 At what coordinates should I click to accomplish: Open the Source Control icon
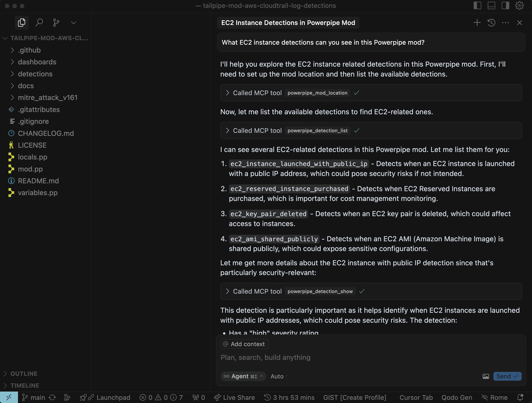[56, 23]
